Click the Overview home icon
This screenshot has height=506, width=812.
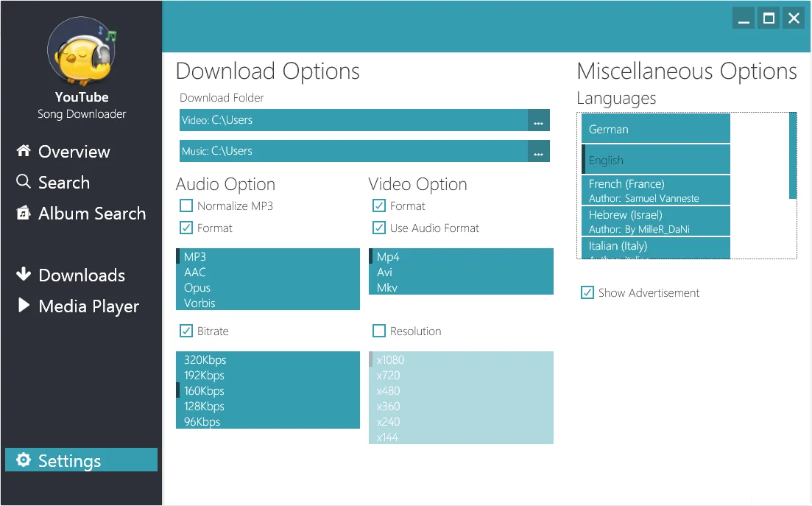click(24, 151)
